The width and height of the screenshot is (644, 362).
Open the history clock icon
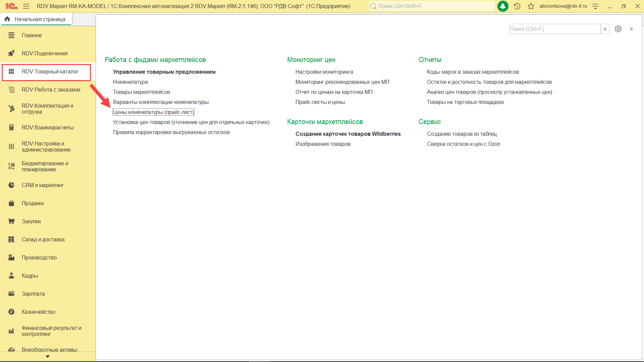click(x=517, y=6)
